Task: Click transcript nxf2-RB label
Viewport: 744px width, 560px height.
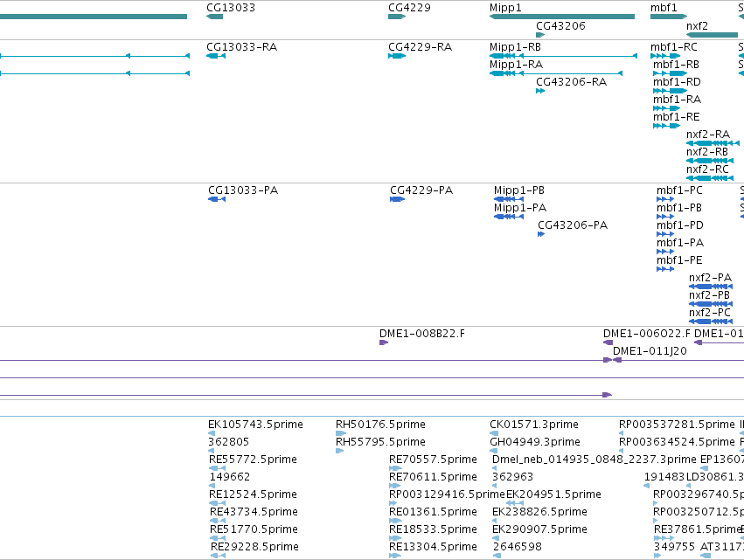Action: 707,152
